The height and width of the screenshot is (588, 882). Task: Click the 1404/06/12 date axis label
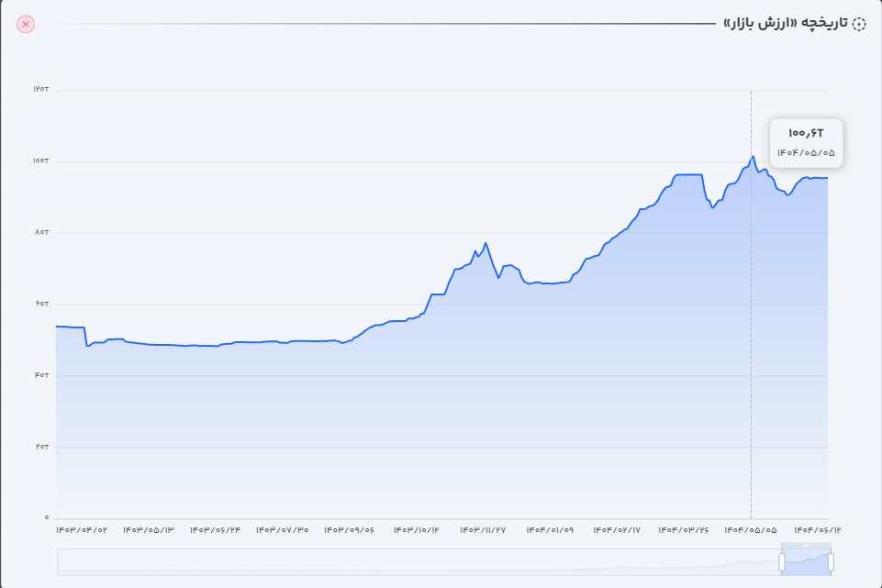pyautogui.click(x=817, y=530)
